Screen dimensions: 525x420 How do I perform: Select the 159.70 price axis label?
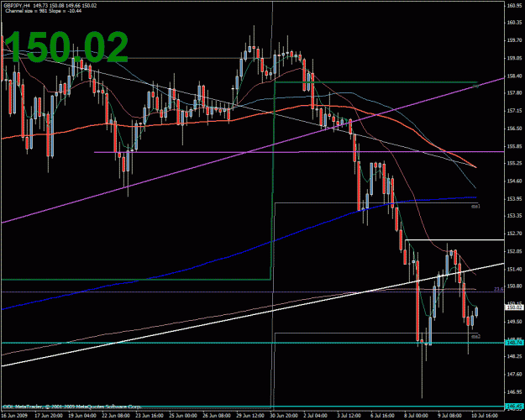(514, 40)
